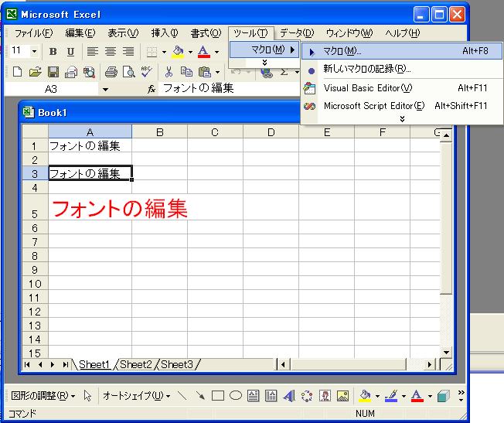This screenshot has width=504, height=423.
Task: Click formula bar text フォントの編集
Action: click(x=199, y=88)
